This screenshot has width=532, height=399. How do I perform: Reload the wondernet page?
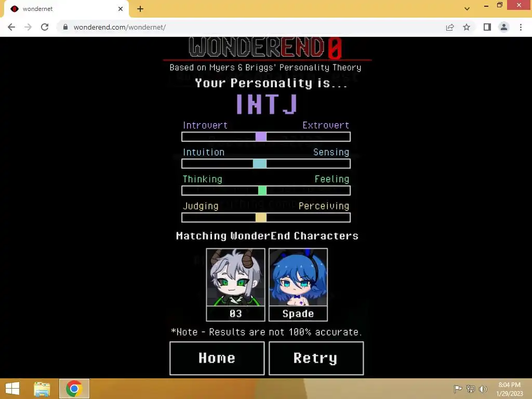[45, 27]
